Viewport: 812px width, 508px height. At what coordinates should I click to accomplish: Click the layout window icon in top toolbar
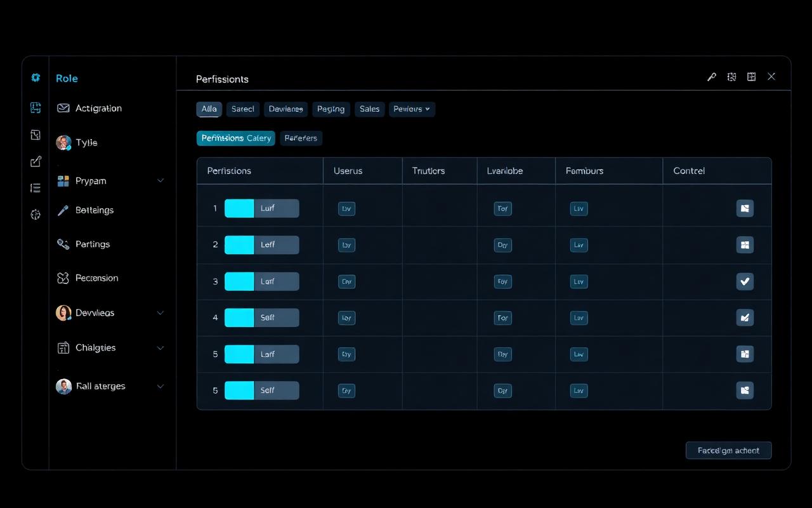(752, 77)
